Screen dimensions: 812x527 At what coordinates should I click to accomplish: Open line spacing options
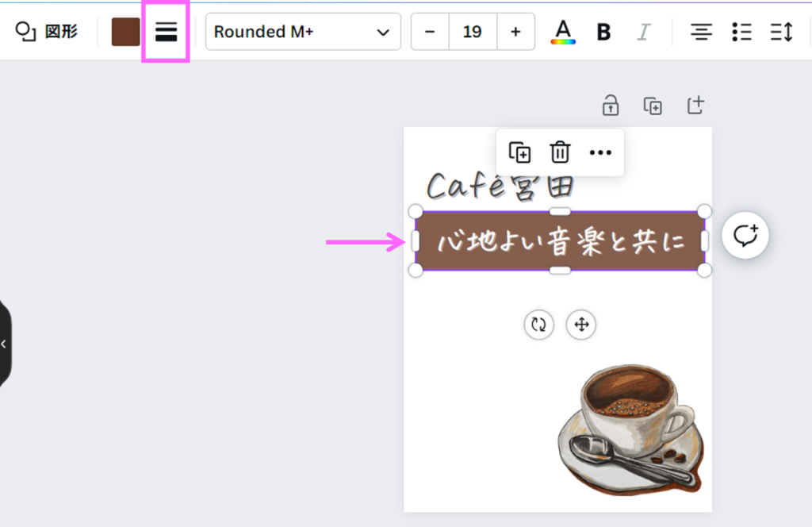pos(781,32)
